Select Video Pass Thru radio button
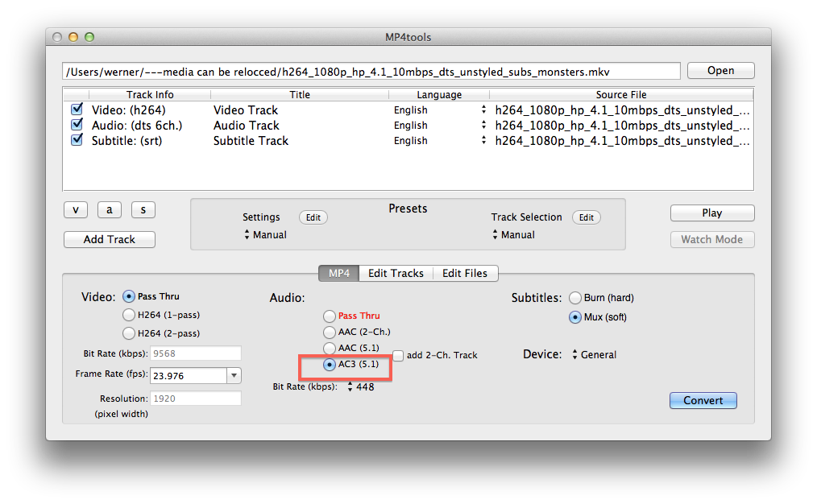The height and width of the screenshot is (504, 817). pos(129,296)
